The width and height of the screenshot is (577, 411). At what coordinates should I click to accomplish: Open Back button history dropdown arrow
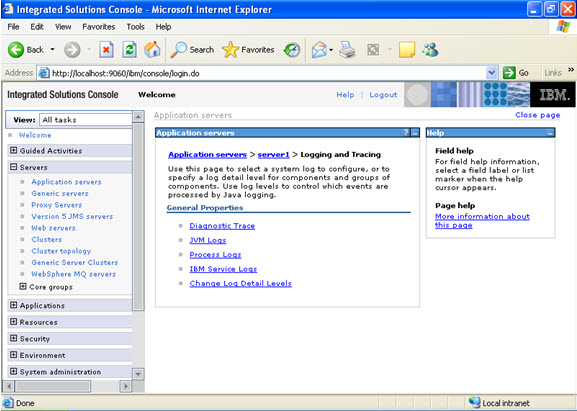pos(52,50)
